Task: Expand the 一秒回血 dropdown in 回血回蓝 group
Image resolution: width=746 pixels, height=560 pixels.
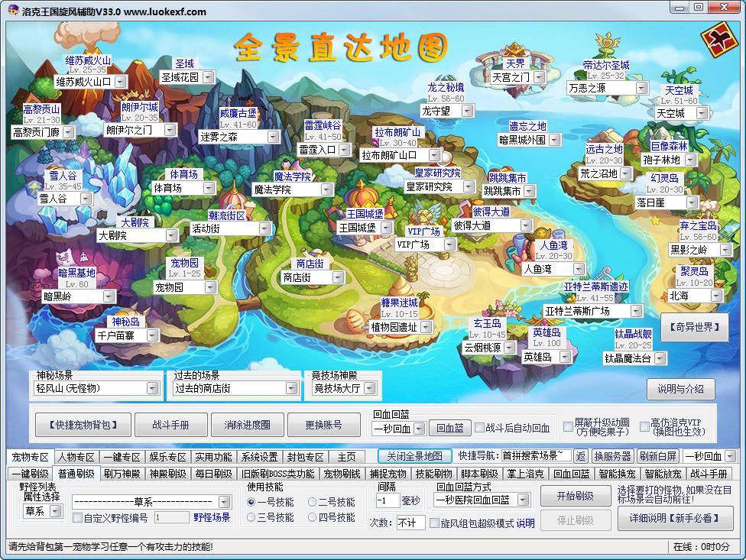Action: pos(419,429)
